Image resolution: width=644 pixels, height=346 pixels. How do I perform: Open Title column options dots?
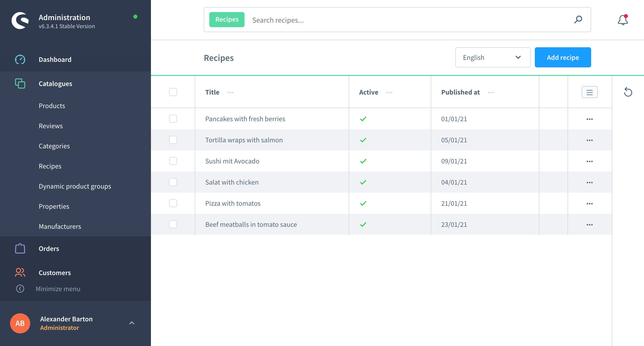pyautogui.click(x=230, y=93)
